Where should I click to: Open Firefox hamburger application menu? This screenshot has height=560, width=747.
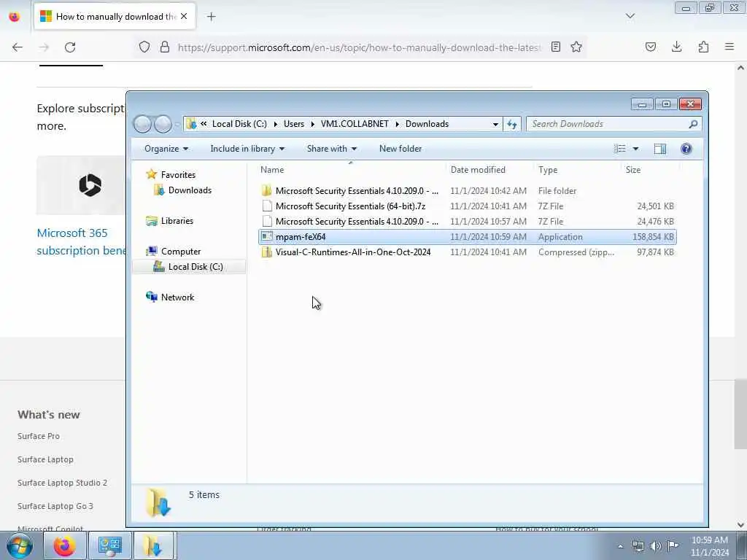point(729,47)
